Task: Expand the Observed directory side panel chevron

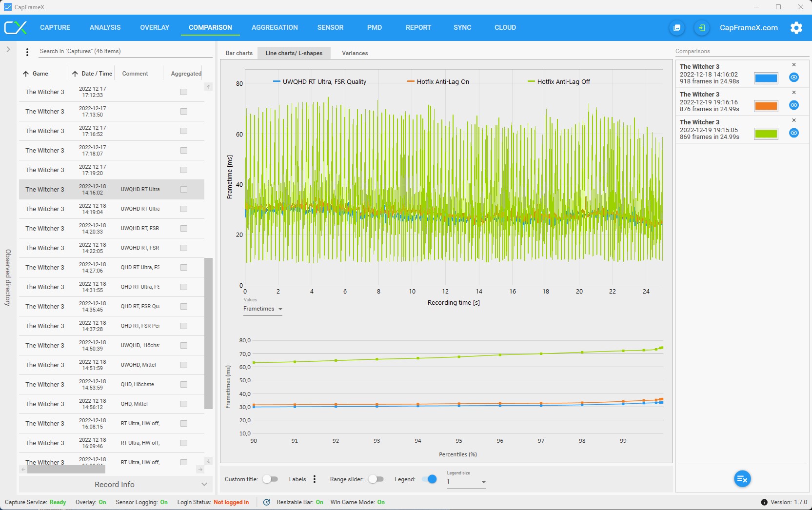Action: coord(8,49)
